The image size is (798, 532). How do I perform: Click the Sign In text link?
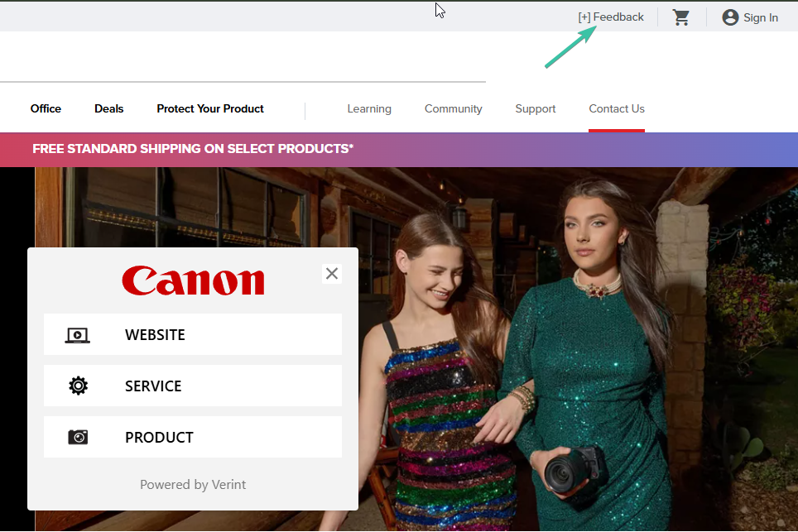[760, 17]
